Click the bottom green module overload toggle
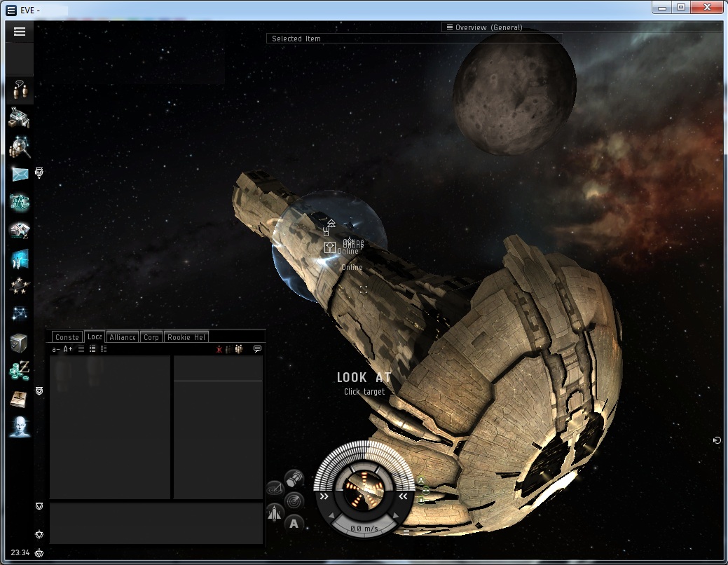This screenshot has height=565, width=728. (420, 500)
